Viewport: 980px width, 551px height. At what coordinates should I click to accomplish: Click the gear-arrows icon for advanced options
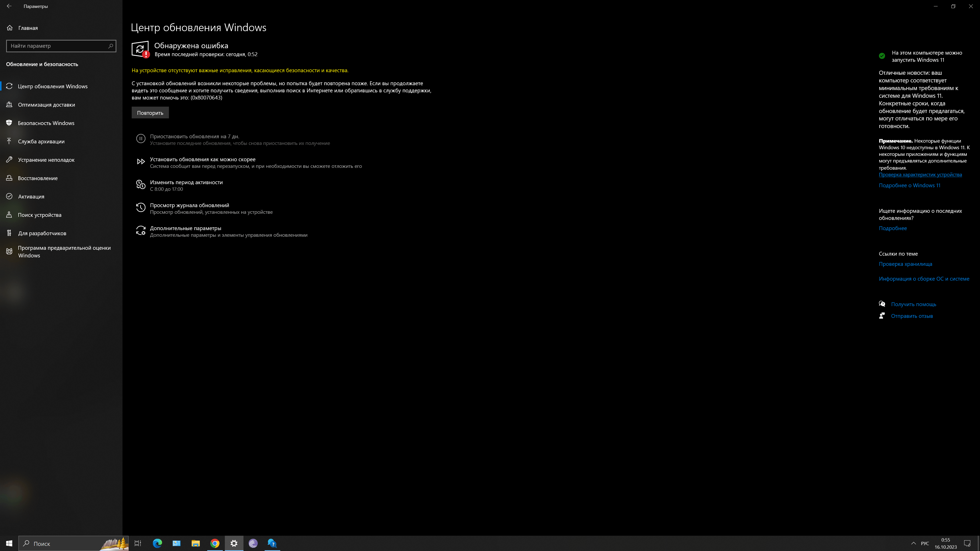[x=141, y=230]
